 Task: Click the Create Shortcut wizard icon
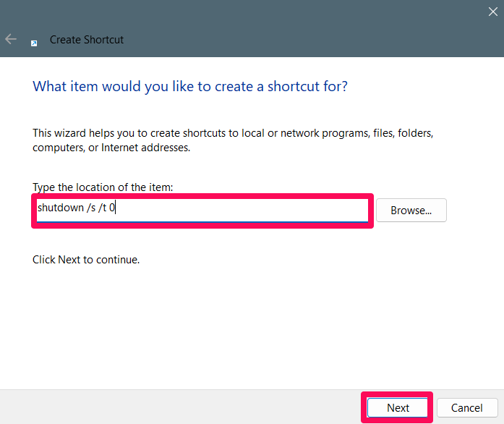coord(34,43)
